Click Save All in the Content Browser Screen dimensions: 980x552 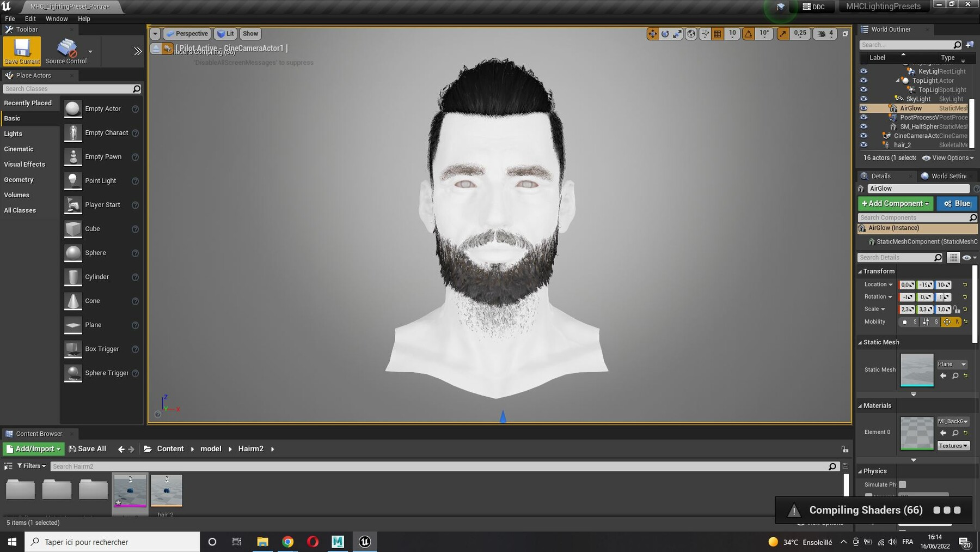[x=87, y=449]
